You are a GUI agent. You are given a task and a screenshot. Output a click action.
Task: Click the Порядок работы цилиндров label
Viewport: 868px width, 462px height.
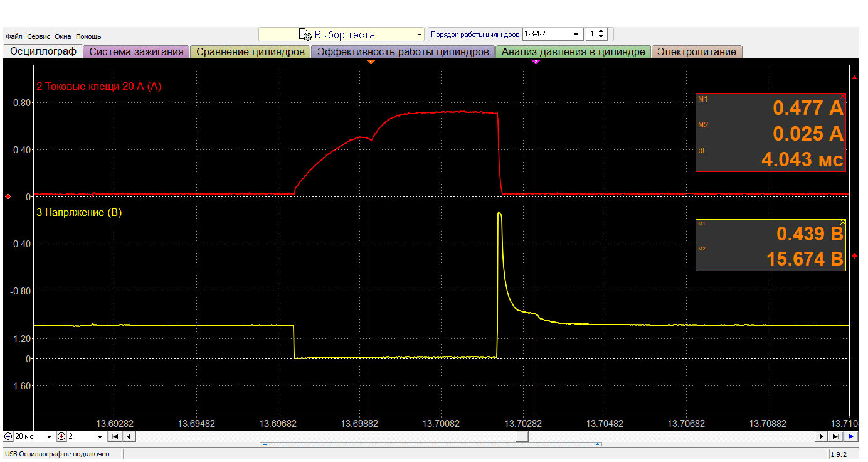(475, 35)
